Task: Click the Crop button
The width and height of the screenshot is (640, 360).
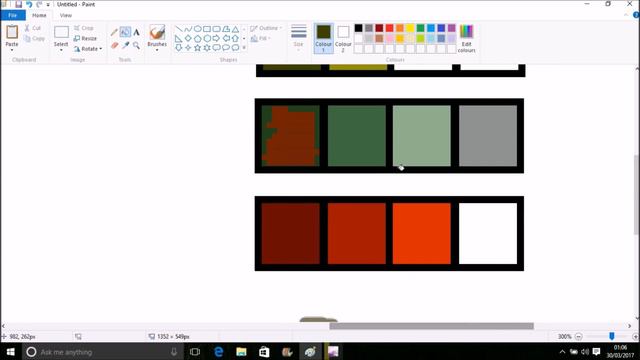Action: tap(84, 28)
